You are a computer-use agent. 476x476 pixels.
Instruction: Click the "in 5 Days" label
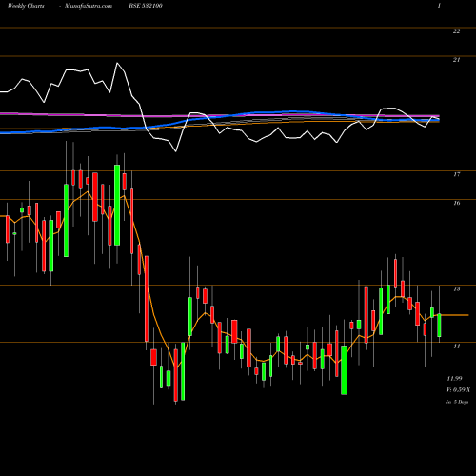pyautogui.click(x=457, y=402)
